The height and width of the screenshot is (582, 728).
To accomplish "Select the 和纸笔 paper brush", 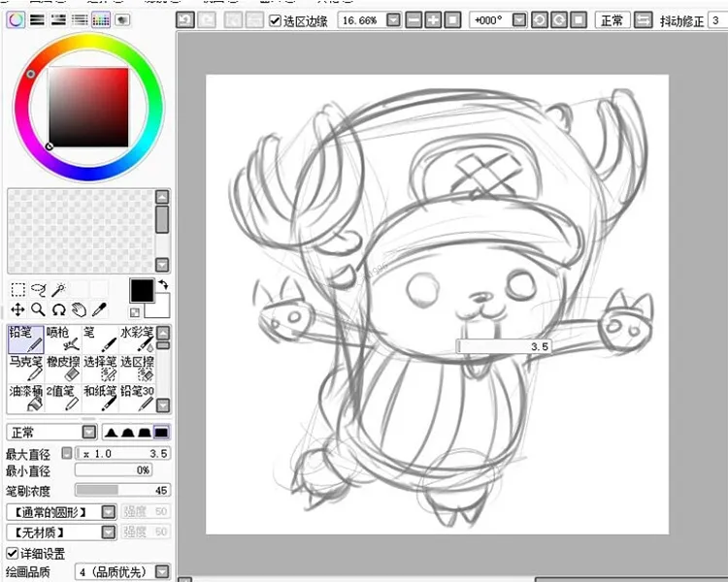I will point(100,399).
